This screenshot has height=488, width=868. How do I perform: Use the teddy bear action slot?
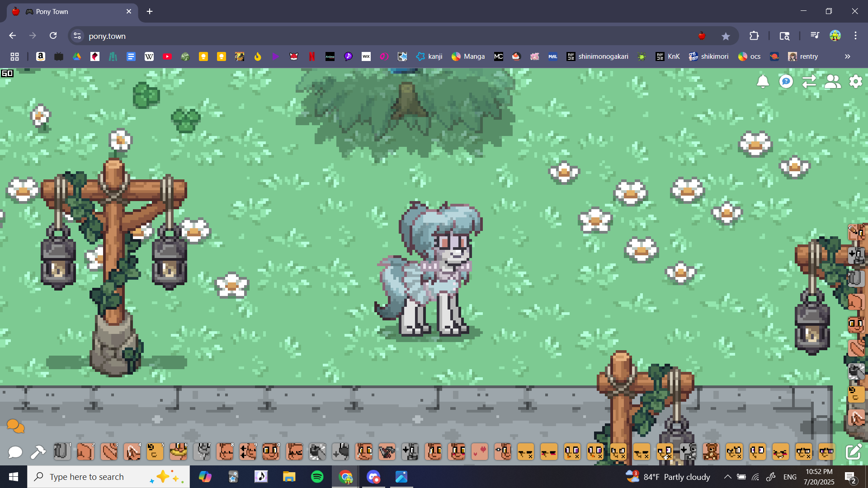coord(711,452)
